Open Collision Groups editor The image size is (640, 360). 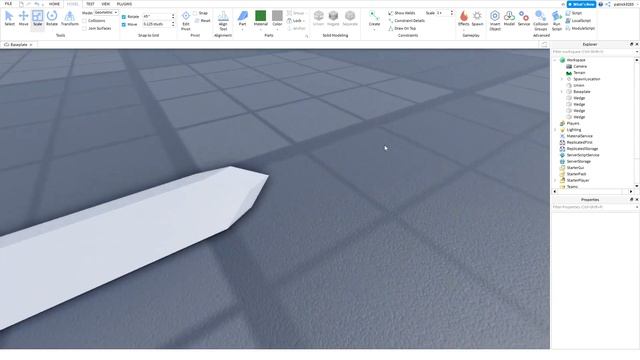[x=540, y=20]
